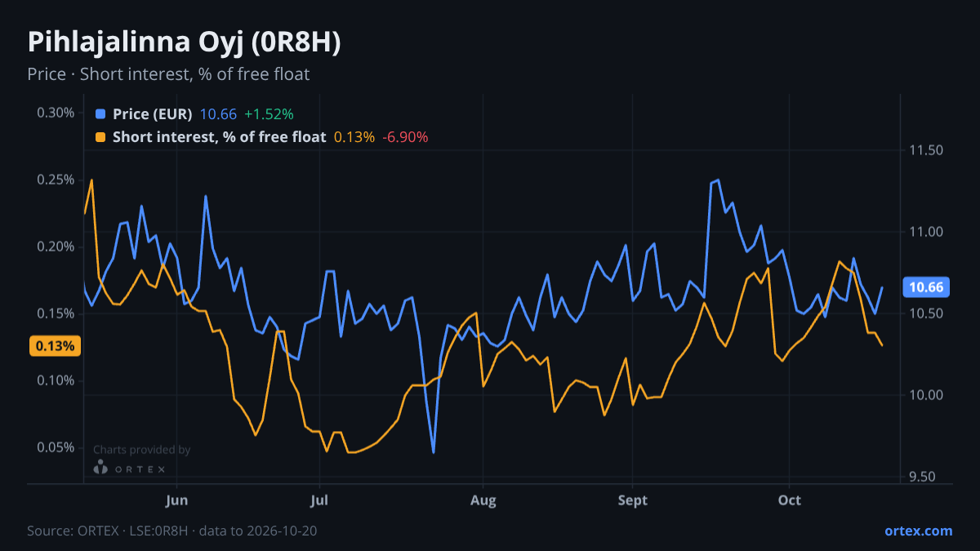The image size is (980, 551).
Task: Click the 9.50 right axis label
Action: coord(924,477)
